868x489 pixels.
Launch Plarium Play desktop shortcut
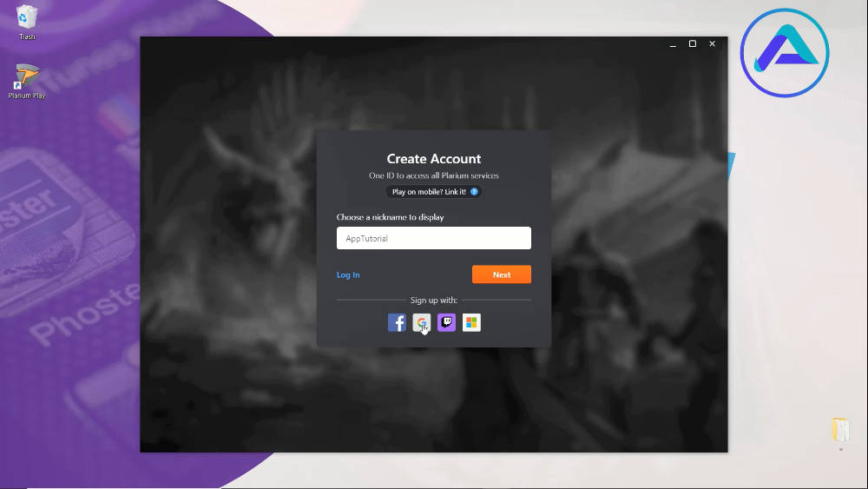27,81
